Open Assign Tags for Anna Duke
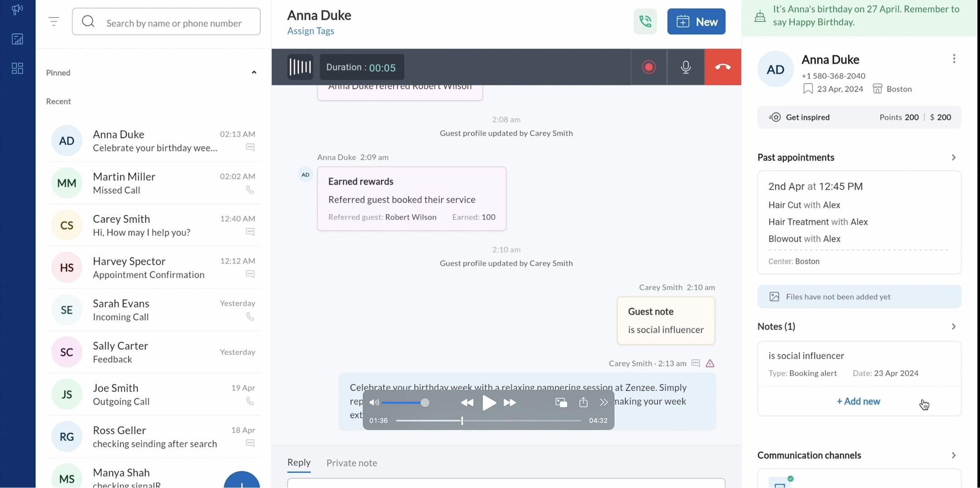Screen dimensions: 980x488 coord(310,31)
